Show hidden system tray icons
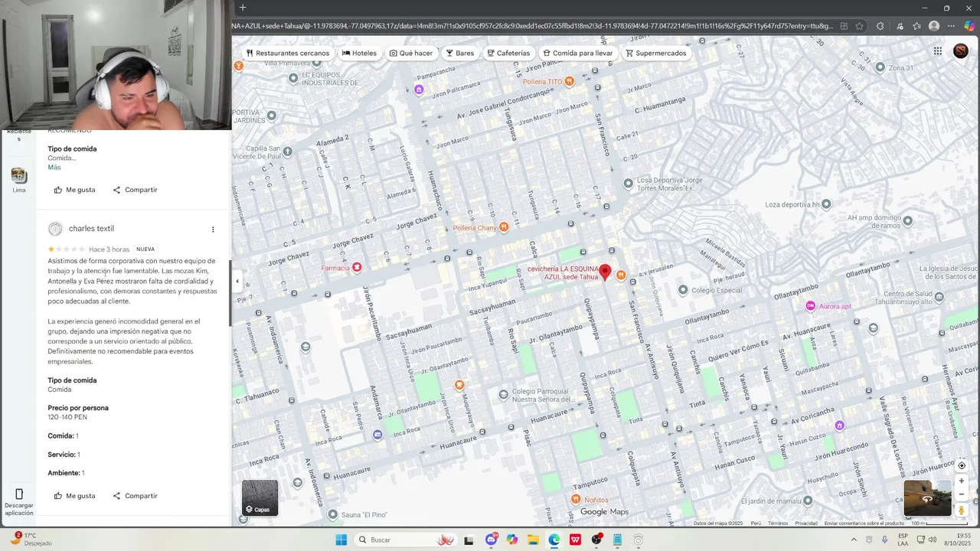Screen dimensions: 980x551 tap(854, 540)
